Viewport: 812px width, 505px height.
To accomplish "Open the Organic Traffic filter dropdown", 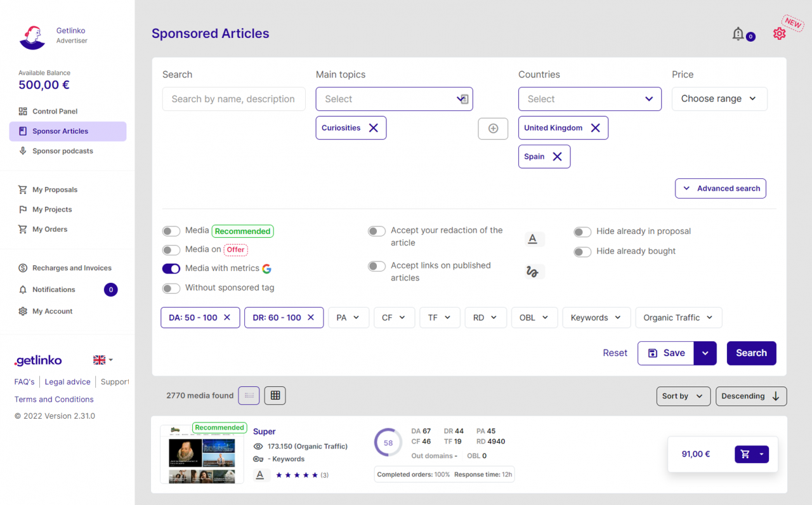I will coord(678,318).
